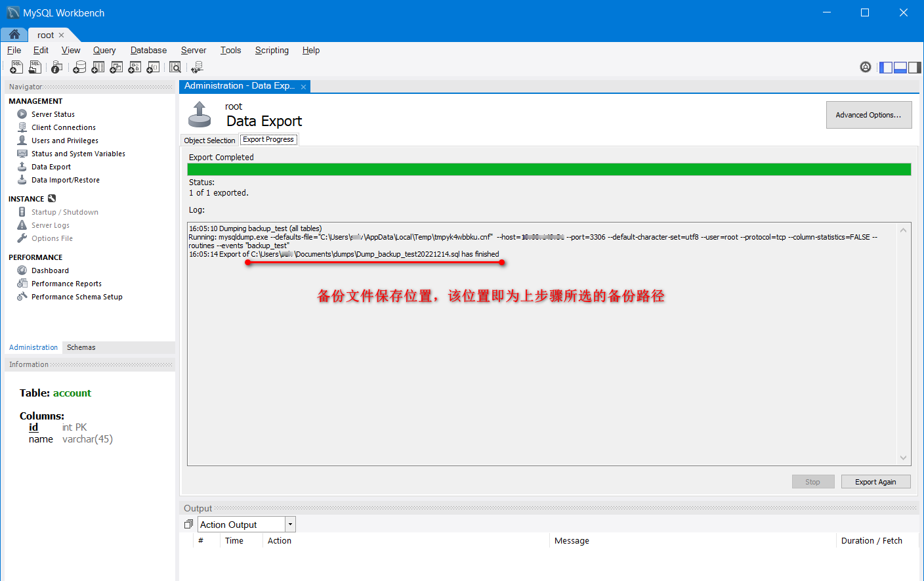
Task: Open the object inspector toolbar icon
Action: (x=57, y=67)
